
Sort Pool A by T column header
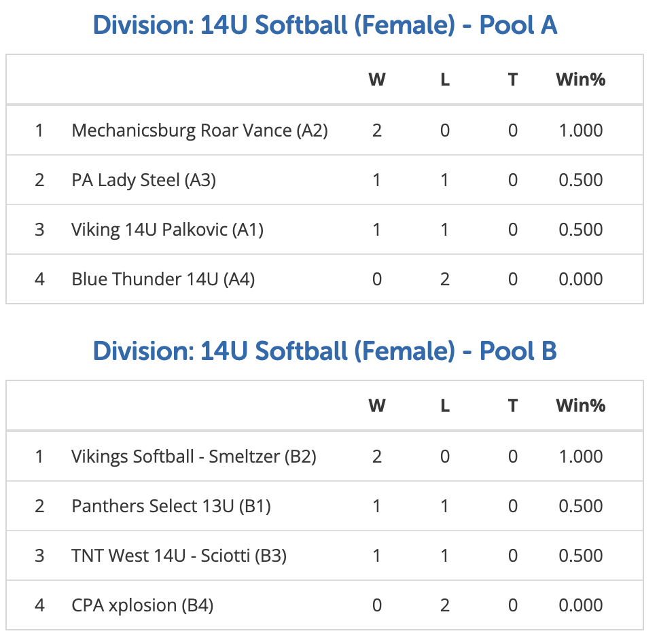point(513,79)
